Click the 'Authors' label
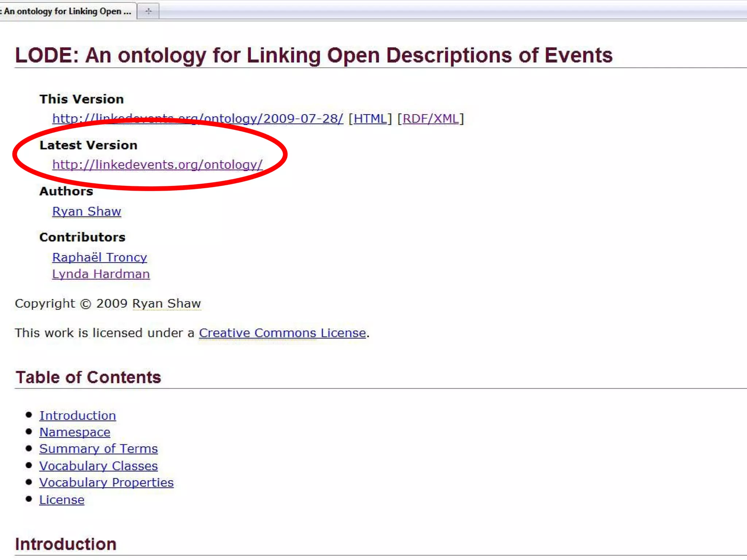747x560 pixels. (66, 191)
